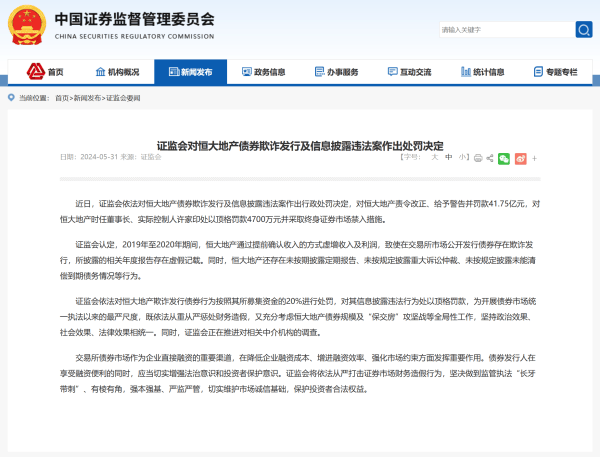
Task: Click the print article icon
Action: [478, 158]
